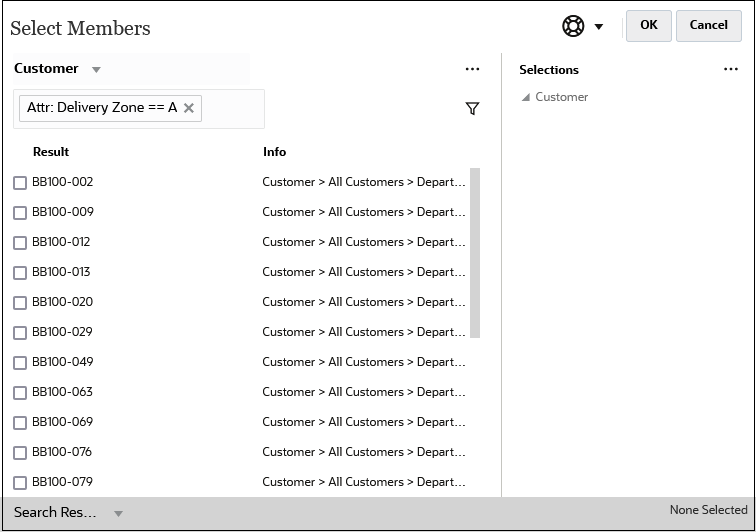
Task: Click the Result column header
Action: coord(51,152)
